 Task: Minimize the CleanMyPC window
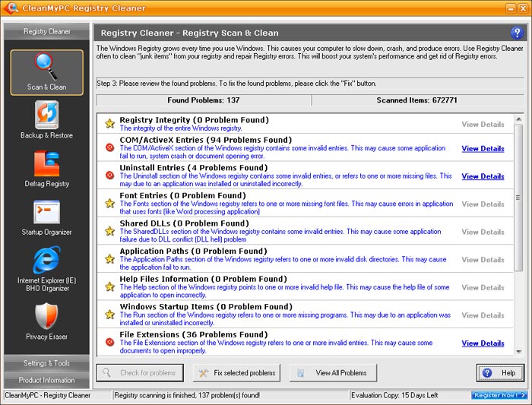[x=511, y=8]
